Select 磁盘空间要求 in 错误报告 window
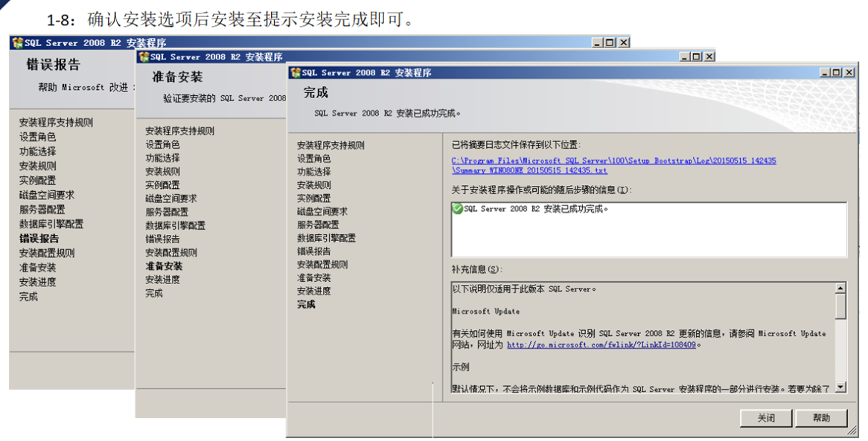This screenshot has width=868, height=441. (x=46, y=196)
